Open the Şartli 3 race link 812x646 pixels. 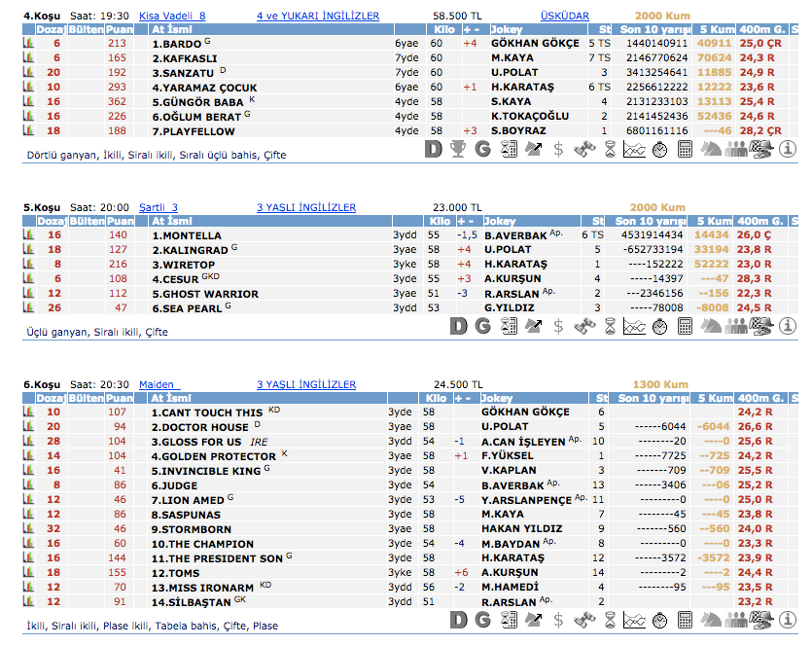pyautogui.click(x=159, y=207)
